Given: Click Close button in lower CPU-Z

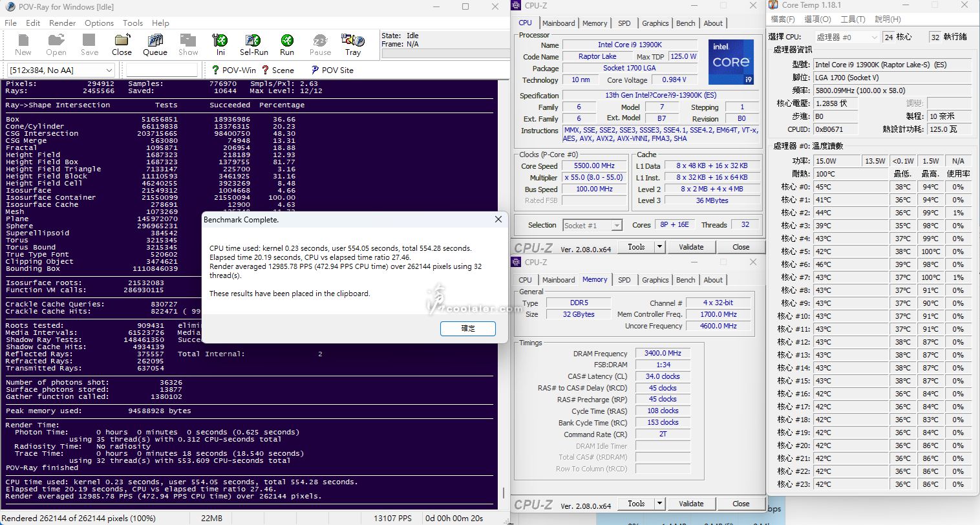Looking at the screenshot, I should (x=741, y=504).
